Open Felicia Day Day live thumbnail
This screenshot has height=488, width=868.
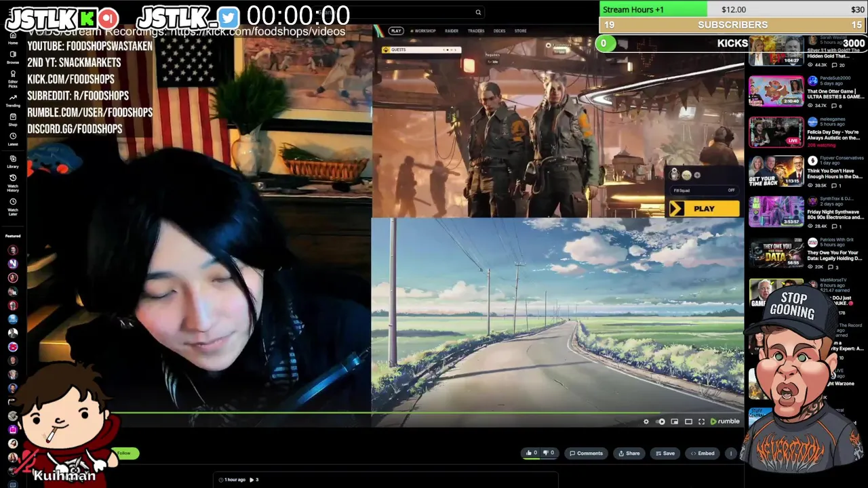(776, 131)
